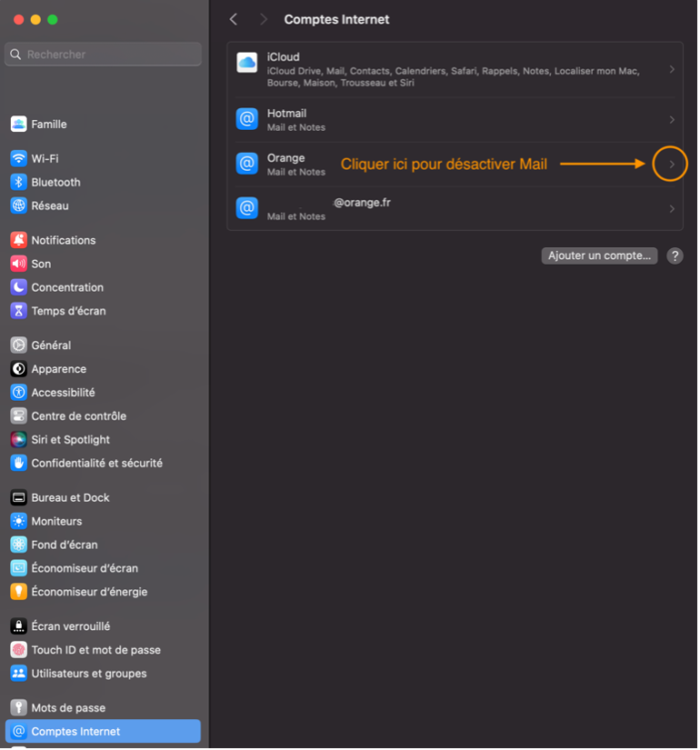Open Bureau et Dock label
Viewport: 700px width, 750px height.
click(70, 498)
